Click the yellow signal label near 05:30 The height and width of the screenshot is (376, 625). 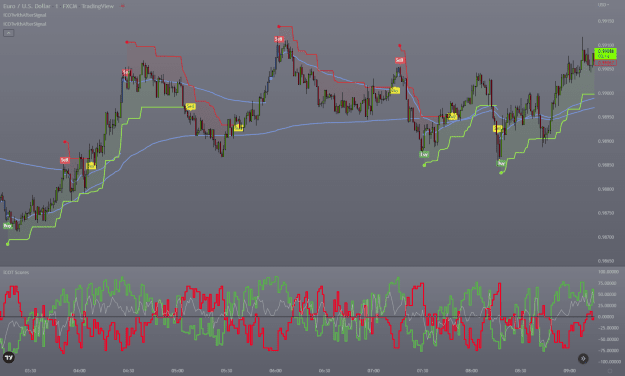[238, 128]
